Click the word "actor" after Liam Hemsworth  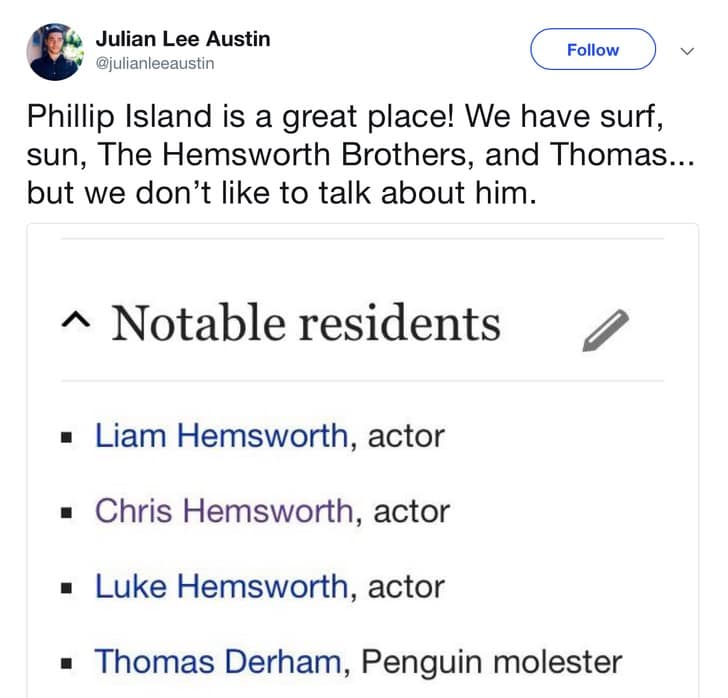tap(406, 436)
